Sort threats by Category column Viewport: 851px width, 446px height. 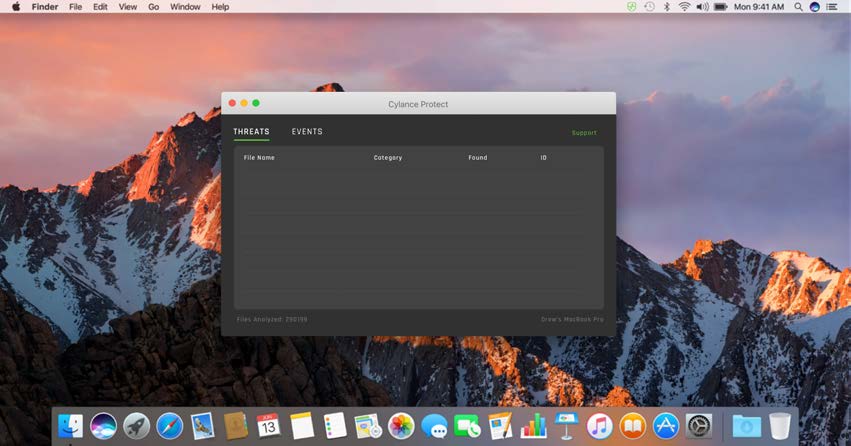coord(388,157)
